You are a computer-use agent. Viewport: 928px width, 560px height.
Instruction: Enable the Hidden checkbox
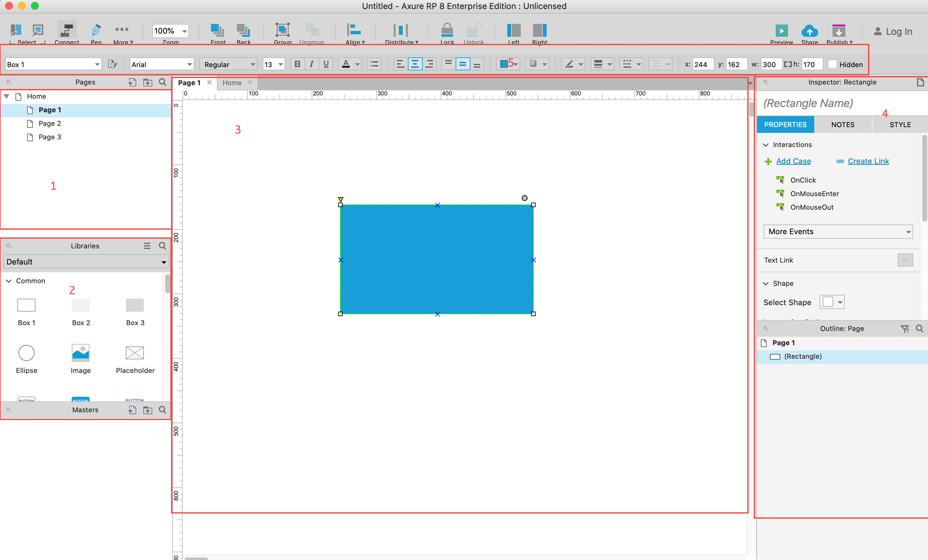point(833,65)
